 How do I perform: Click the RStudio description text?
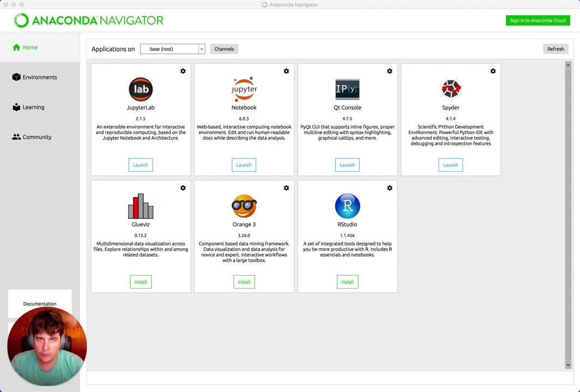[x=347, y=249]
